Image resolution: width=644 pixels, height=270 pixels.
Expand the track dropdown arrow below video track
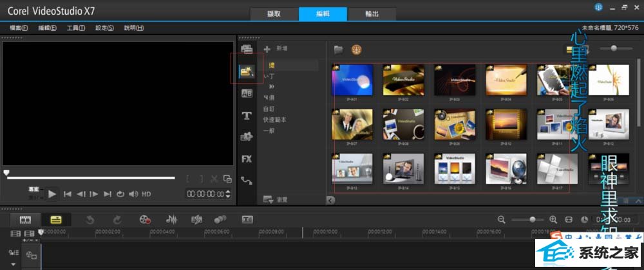(14, 265)
